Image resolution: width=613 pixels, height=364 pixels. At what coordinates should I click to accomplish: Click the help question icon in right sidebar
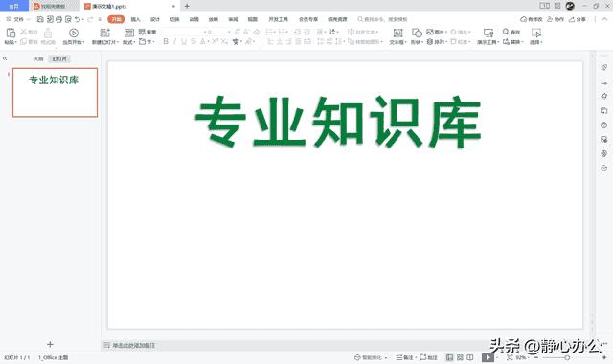(604, 125)
